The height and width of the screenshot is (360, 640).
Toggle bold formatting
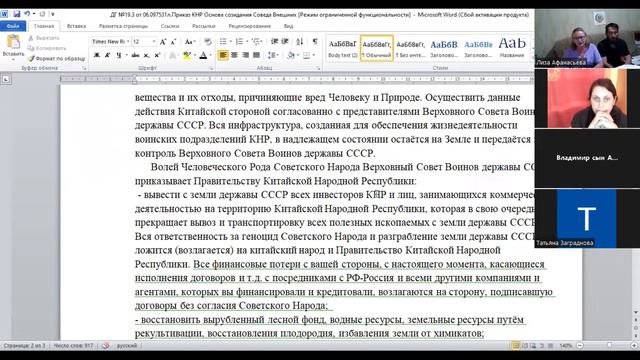point(97,55)
